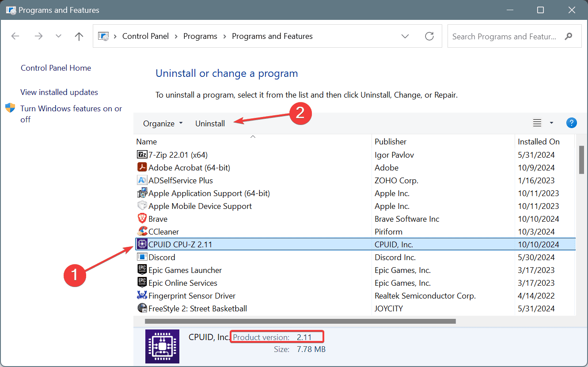Screen dimensions: 588x367
Task: Select the ADSelfService Plus icon
Action: point(142,181)
